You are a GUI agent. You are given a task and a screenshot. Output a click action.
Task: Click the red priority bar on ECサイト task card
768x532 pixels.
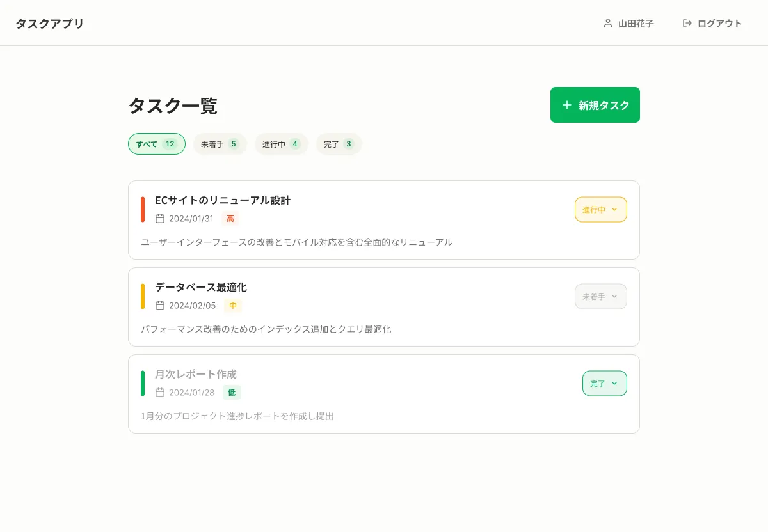[x=142, y=209]
